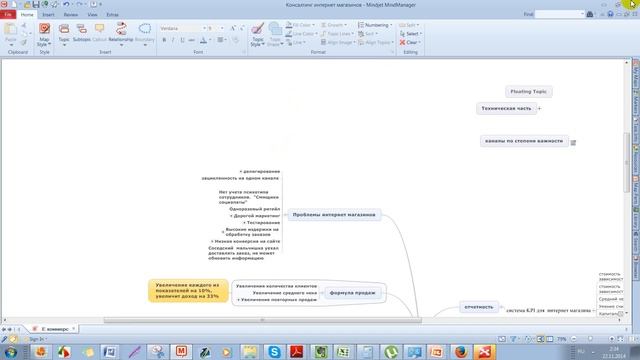Select the Формула продаж topic
The height and width of the screenshot is (360, 640).
coord(352,293)
